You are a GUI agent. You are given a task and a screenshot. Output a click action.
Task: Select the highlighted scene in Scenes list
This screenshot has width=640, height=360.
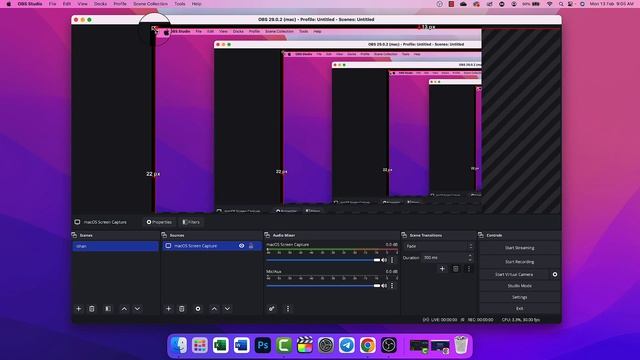coord(116,246)
